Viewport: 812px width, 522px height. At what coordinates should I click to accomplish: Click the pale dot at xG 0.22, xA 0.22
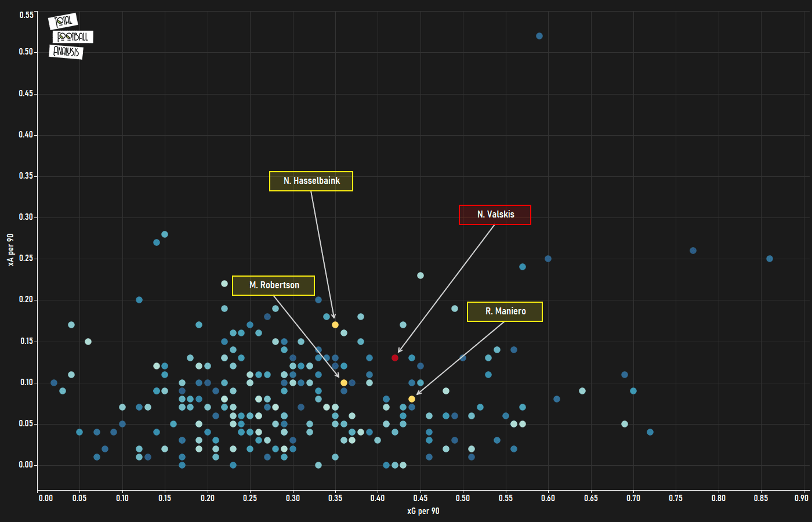click(x=224, y=284)
